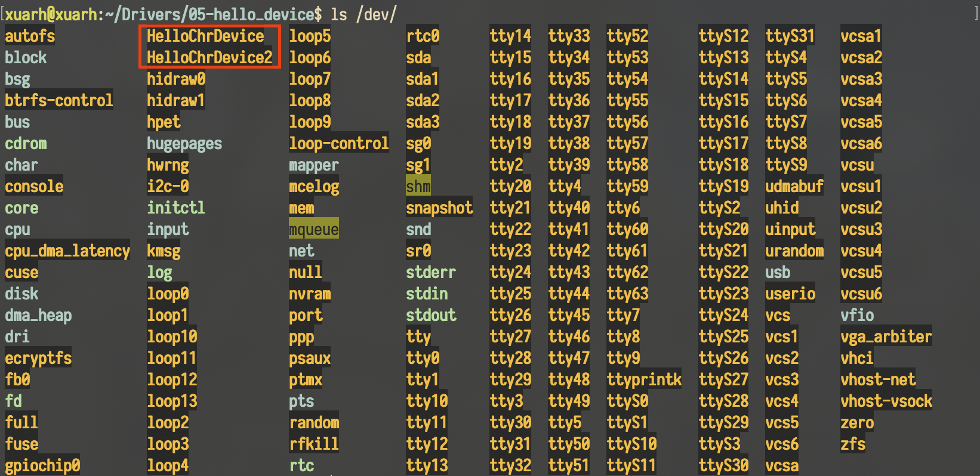Click the xuarh@xuarh prompt text

54,14
